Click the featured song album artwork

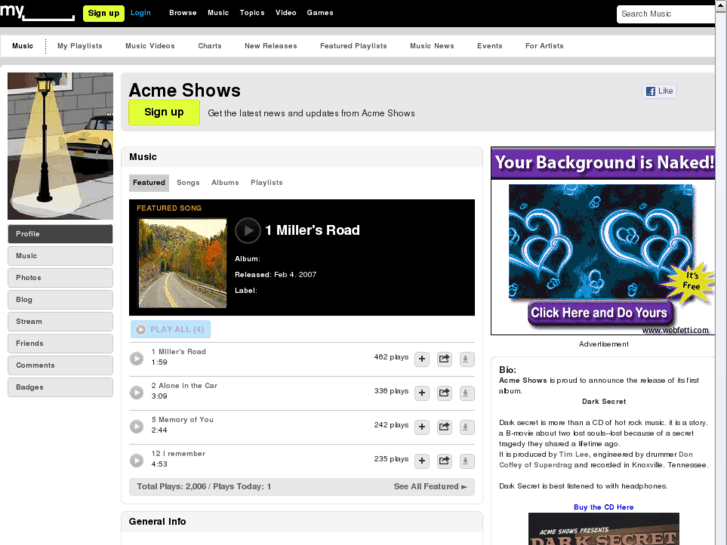point(183,263)
